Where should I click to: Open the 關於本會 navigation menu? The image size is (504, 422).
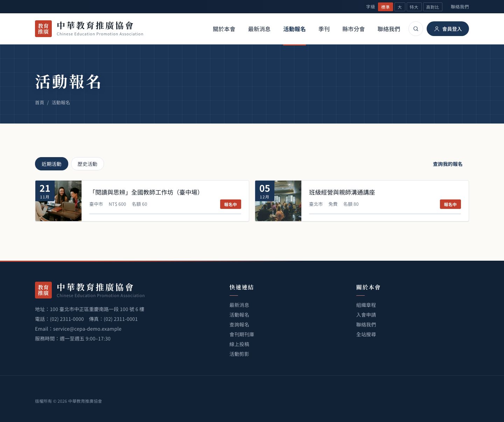(224, 29)
